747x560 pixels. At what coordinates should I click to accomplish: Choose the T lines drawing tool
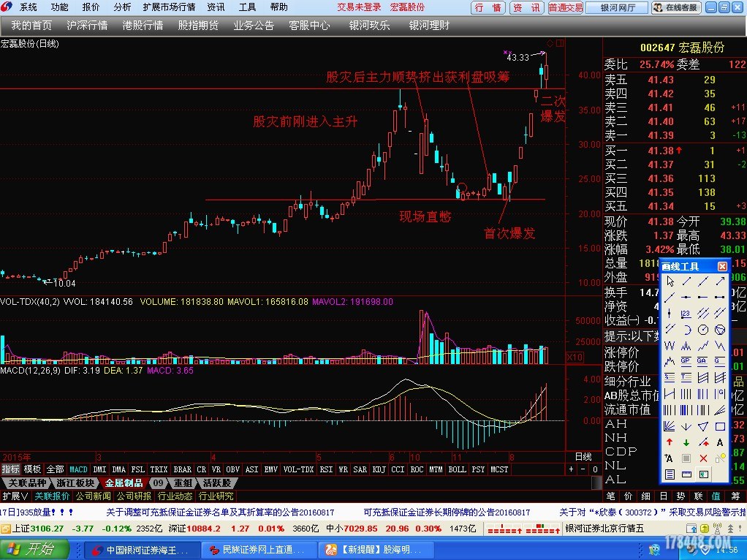click(686, 377)
